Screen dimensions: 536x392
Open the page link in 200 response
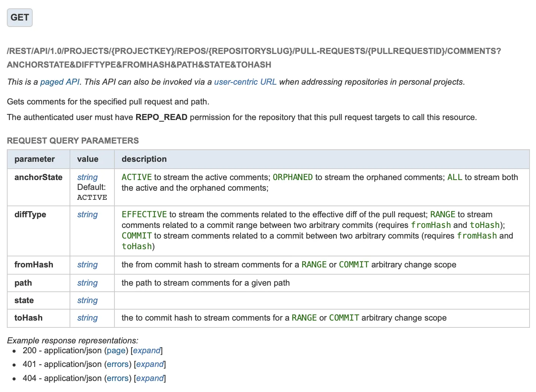coord(116,351)
